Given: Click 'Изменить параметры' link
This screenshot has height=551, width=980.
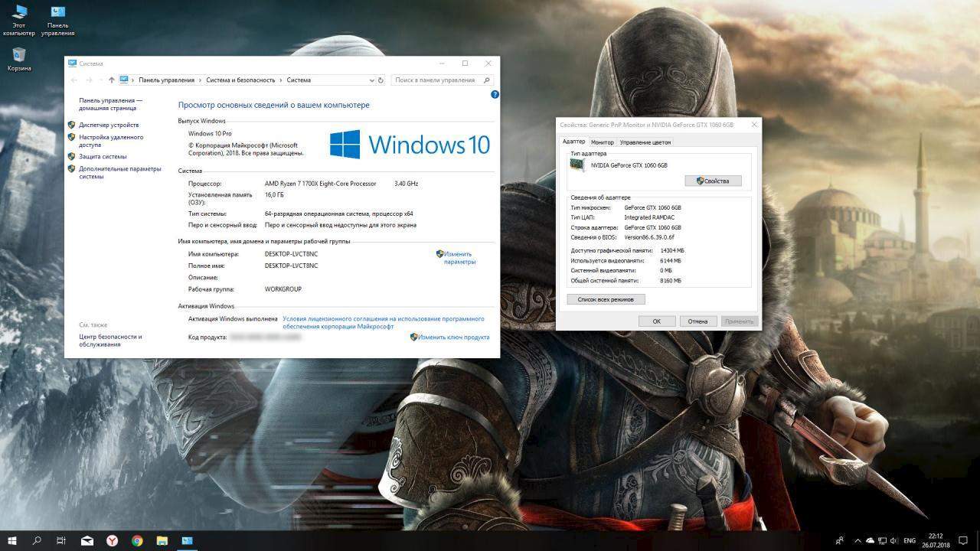Looking at the screenshot, I should 458,258.
